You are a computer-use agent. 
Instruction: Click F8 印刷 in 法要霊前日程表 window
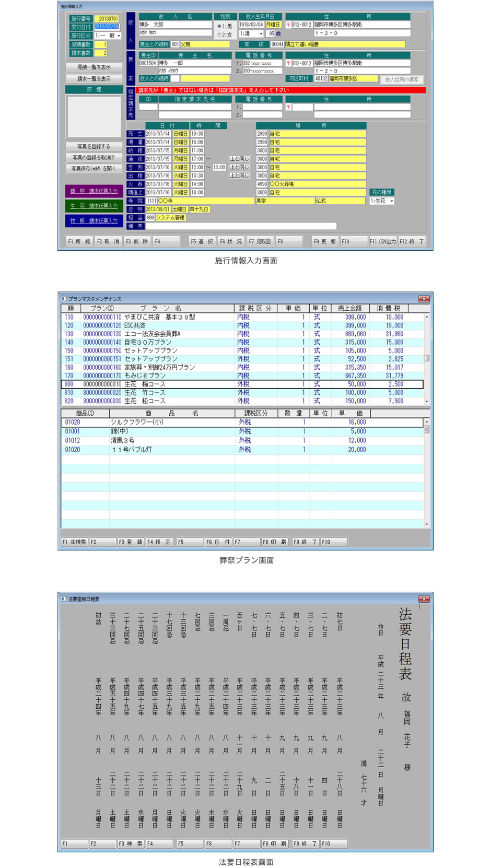pyautogui.click(x=275, y=843)
